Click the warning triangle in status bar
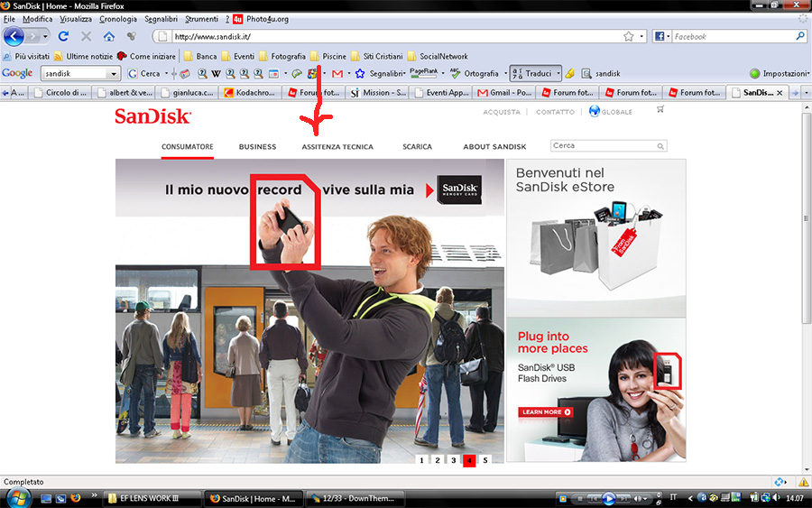Image resolution: width=812 pixels, height=508 pixels. click(x=803, y=482)
